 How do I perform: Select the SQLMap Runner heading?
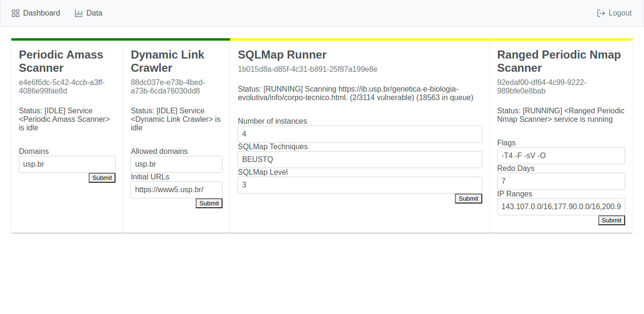click(282, 55)
